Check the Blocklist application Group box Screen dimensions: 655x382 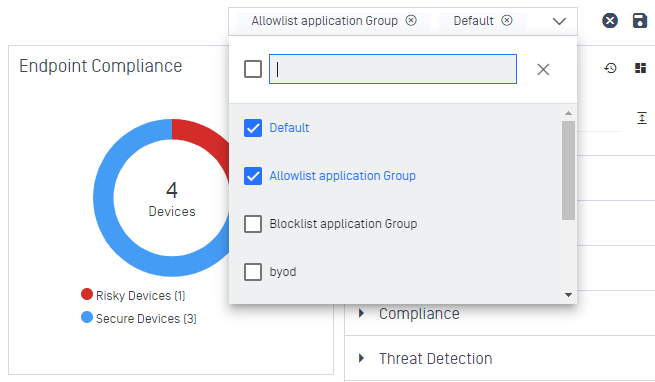[253, 224]
